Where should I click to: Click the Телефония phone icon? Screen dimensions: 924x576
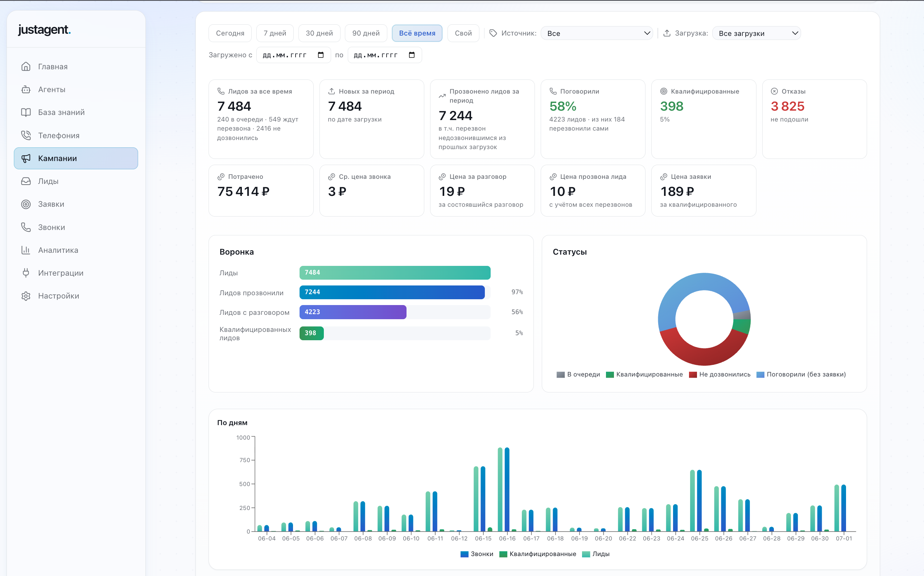26,135
